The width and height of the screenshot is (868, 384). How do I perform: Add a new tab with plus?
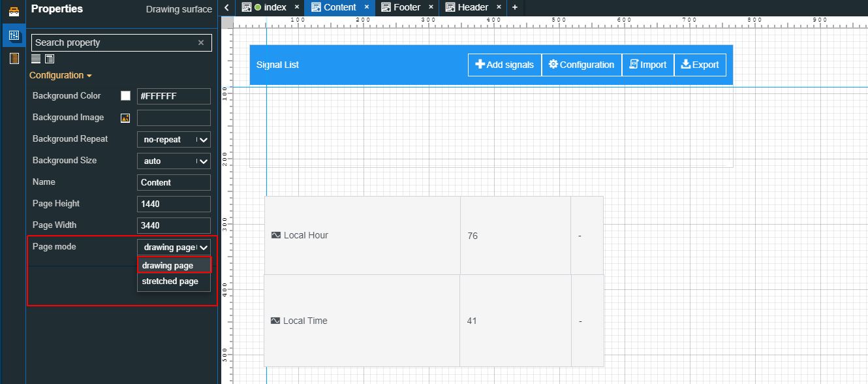pyautogui.click(x=514, y=7)
